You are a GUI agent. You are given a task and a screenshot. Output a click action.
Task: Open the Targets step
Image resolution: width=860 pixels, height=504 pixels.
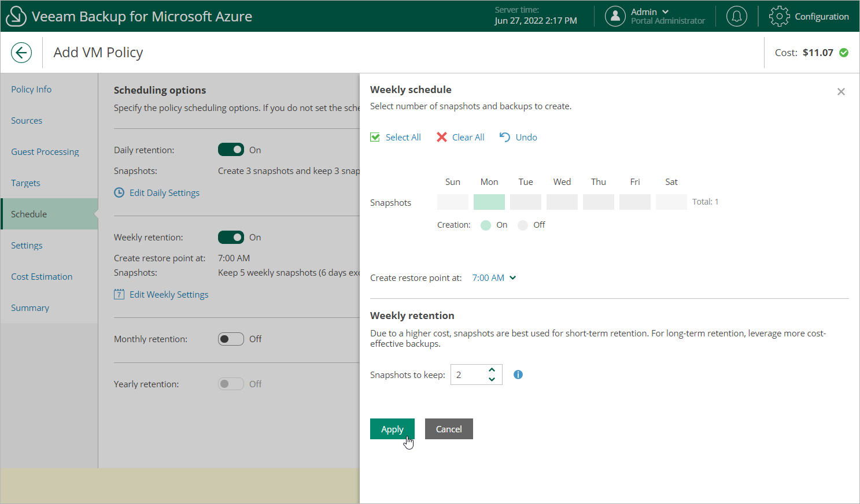pyautogui.click(x=25, y=183)
